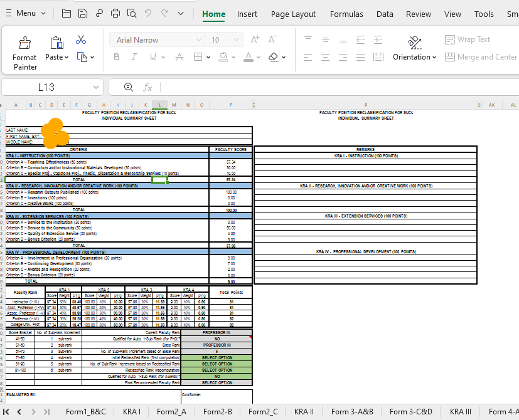This screenshot has width=519, height=420.
Task: Click the Save icon
Action: [x=82, y=14]
